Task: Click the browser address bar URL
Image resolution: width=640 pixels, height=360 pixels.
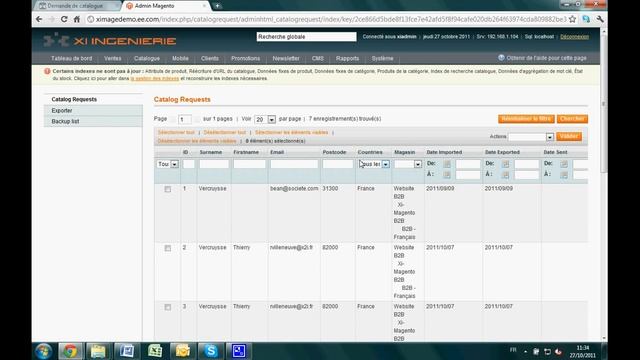Action: coord(331,19)
